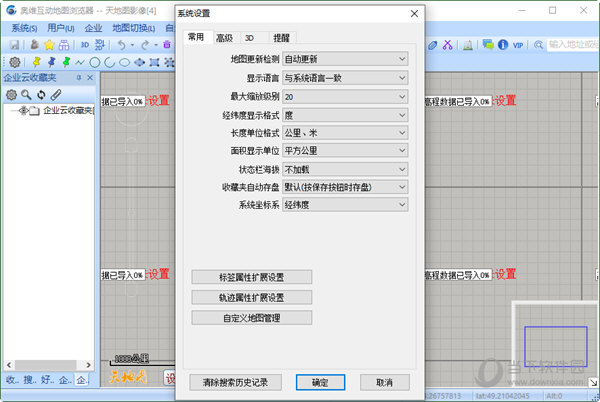Click the 确定 button
600x402 pixels.
(320, 382)
